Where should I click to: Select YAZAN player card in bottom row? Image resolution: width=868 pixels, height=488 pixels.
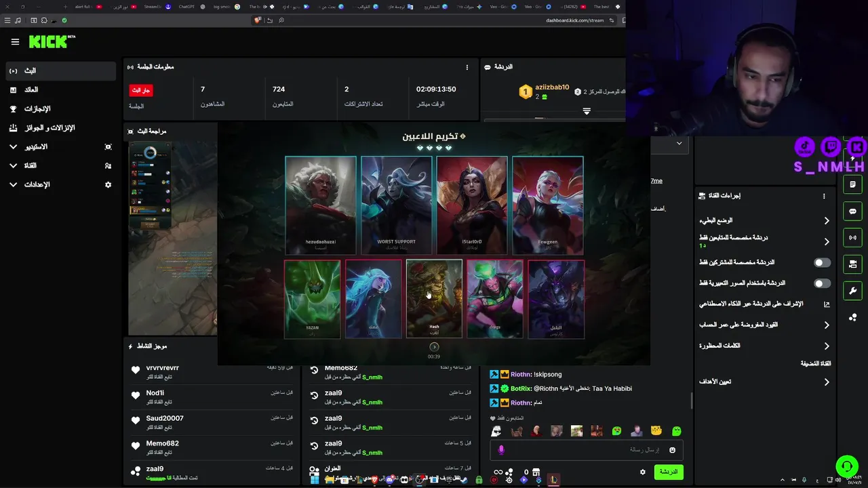[312, 299]
